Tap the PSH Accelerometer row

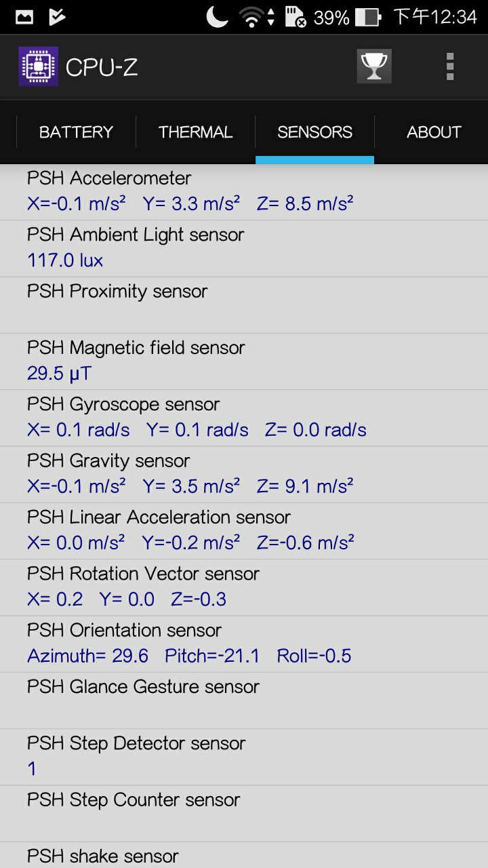pos(244,191)
